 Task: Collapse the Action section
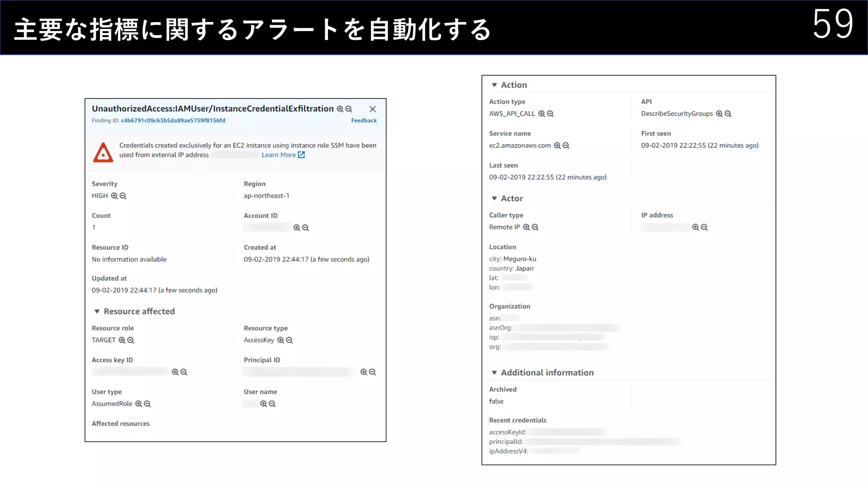[494, 85]
